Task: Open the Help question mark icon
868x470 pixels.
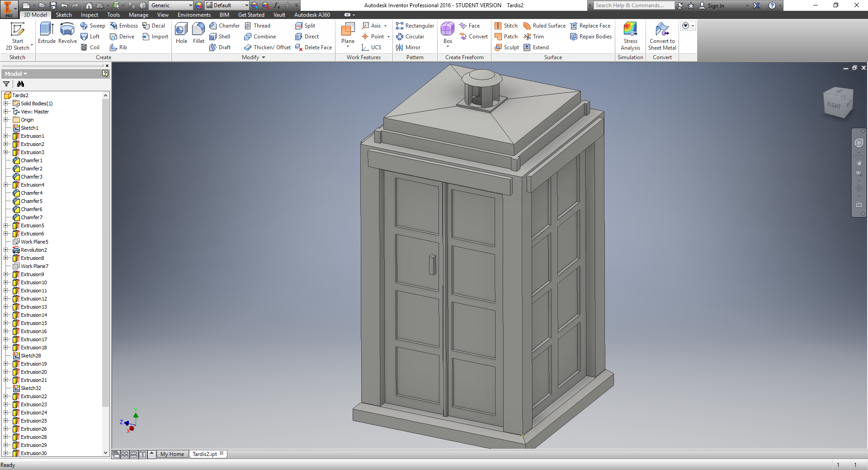Action: [x=772, y=5]
